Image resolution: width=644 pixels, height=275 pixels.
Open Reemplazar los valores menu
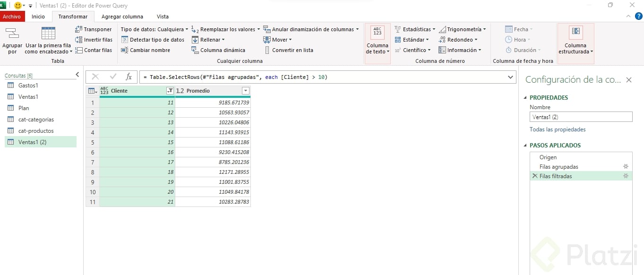pyautogui.click(x=226, y=29)
